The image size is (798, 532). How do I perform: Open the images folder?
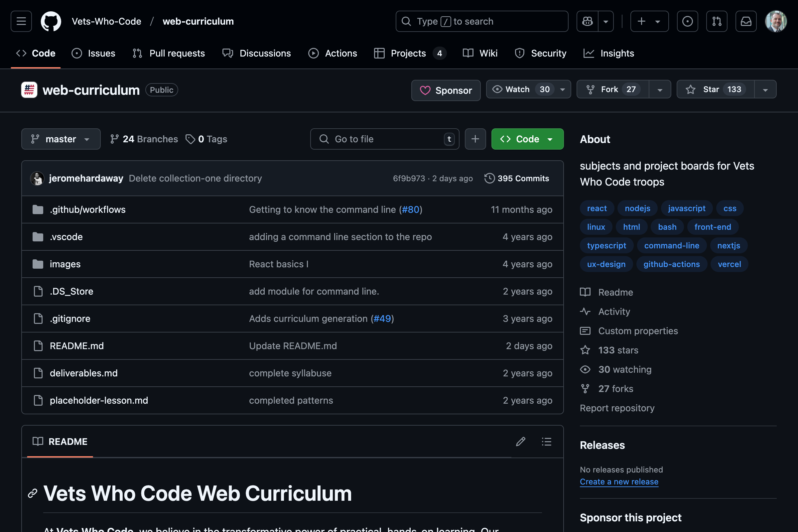[x=65, y=264]
